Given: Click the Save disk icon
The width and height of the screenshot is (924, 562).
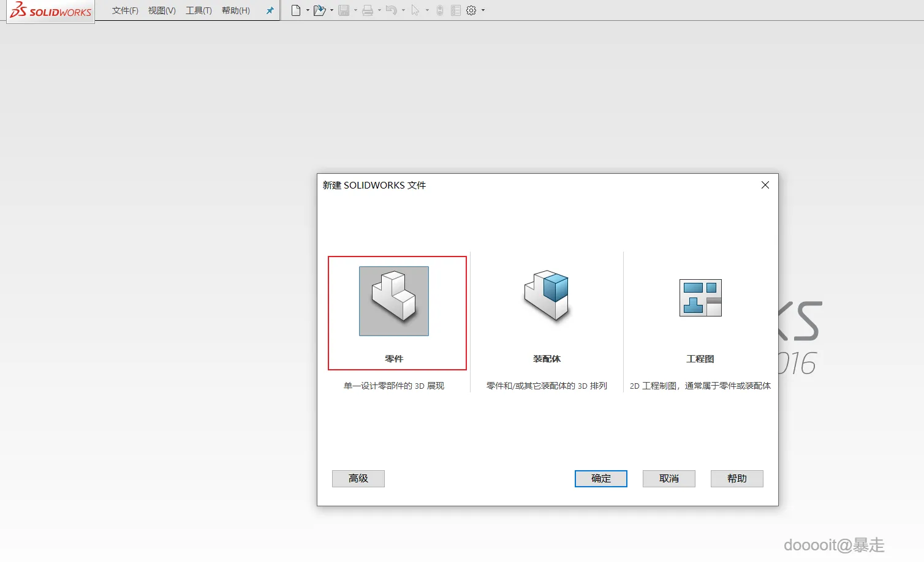Looking at the screenshot, I should click(344, 10).
